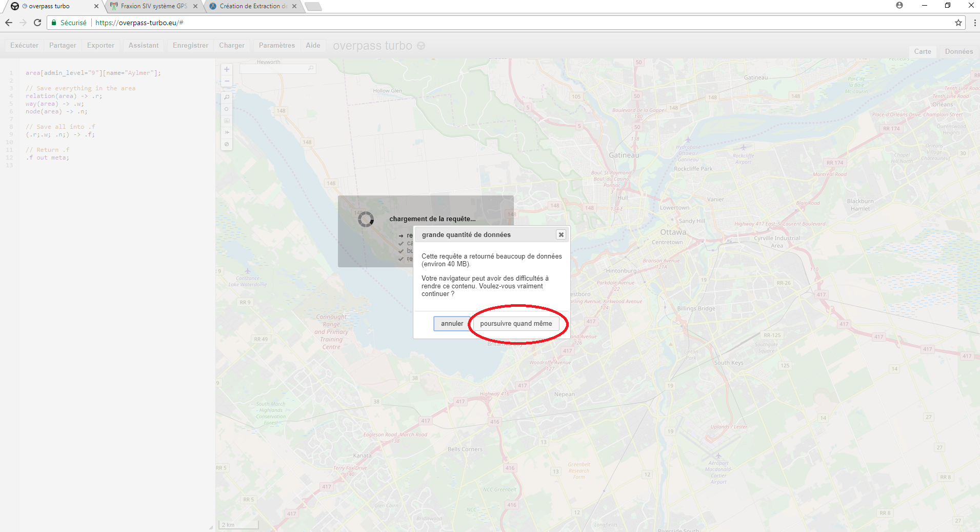Click poursuivre quand même button
Image resolution: width=980 pixels, height=532 pixels.
point(516,324)
